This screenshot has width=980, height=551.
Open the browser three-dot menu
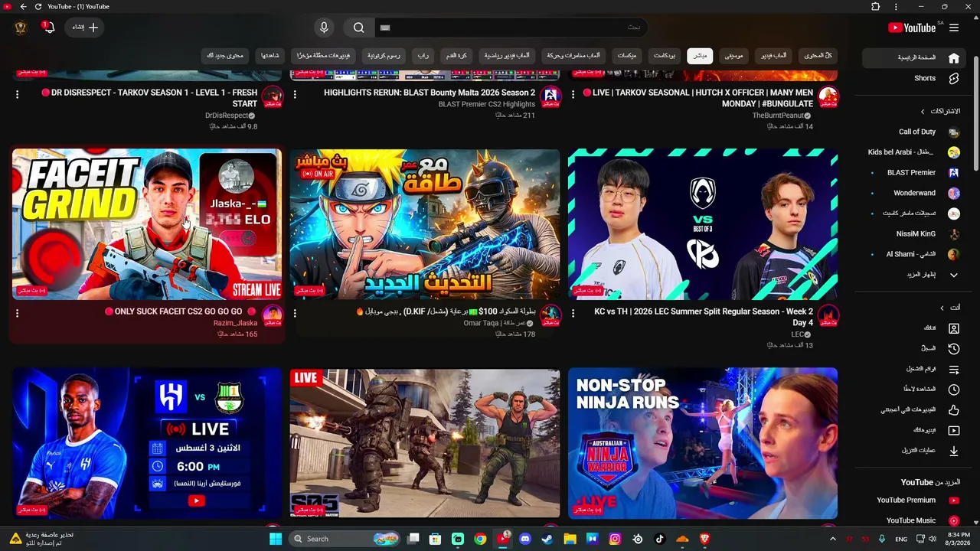896,7
